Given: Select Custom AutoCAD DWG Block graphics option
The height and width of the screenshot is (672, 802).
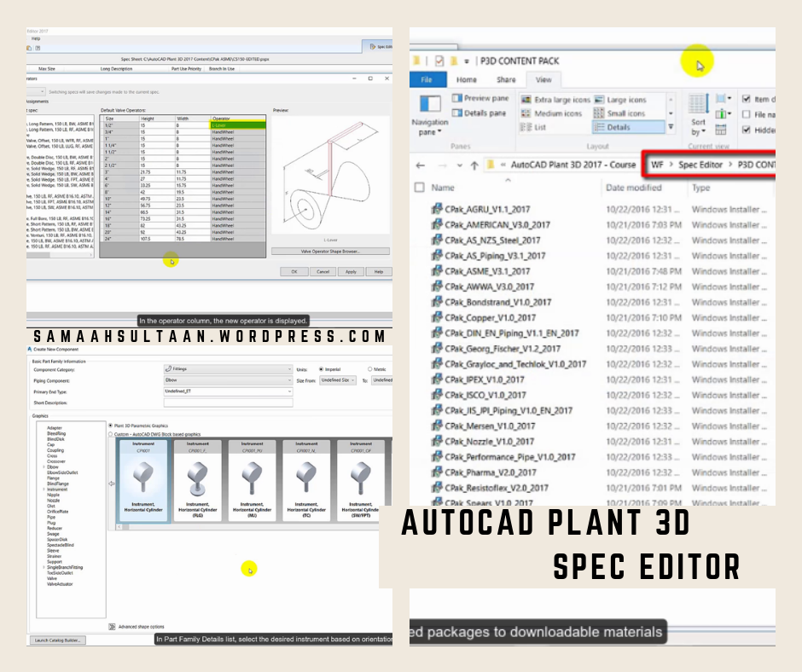Looking at the screenshot, I should click(x=110, y=434).
